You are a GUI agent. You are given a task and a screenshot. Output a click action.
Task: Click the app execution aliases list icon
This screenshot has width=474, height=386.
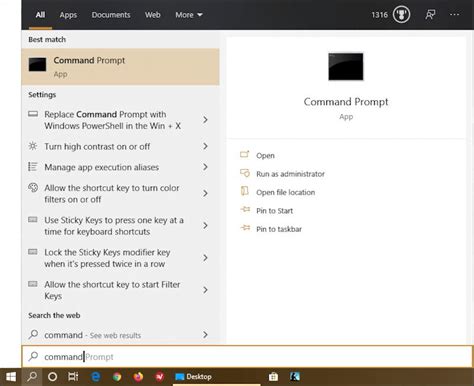click(33, 166)
